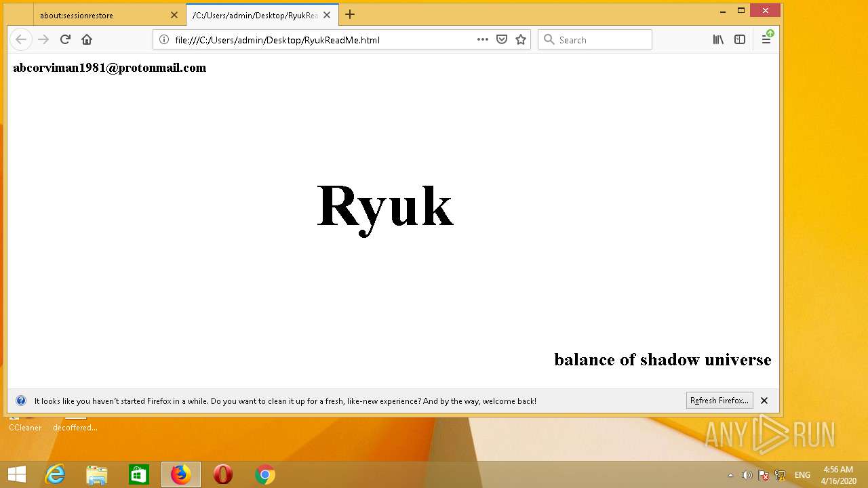The height and width of the screenshot is (488, 868).
Task: Click the Refresh Firefox... button
Action: coord(719,401)
